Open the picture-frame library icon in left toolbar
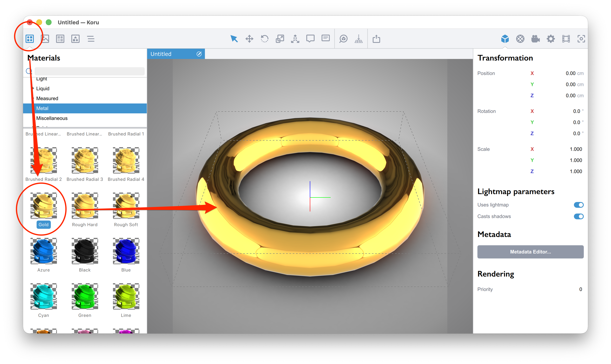 (75, 39)
